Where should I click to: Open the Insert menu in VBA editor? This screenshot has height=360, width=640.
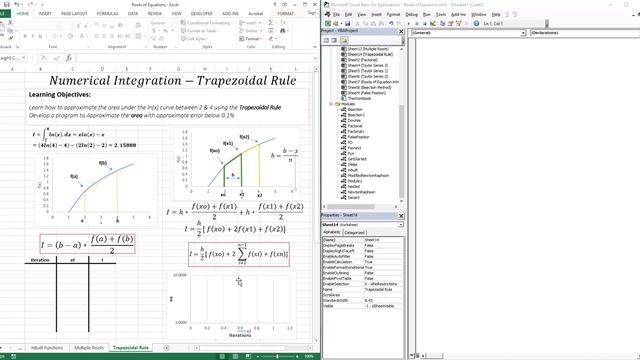376,14
